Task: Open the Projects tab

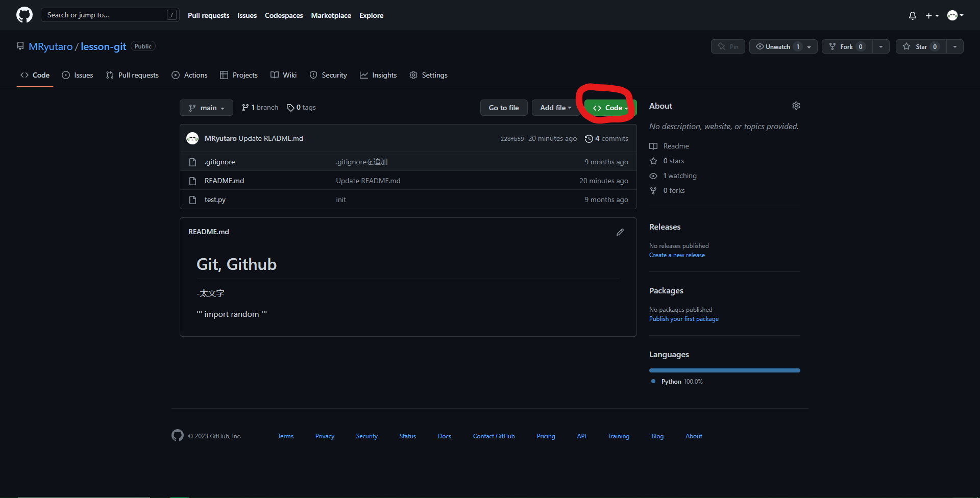Action: pos(239,75)
